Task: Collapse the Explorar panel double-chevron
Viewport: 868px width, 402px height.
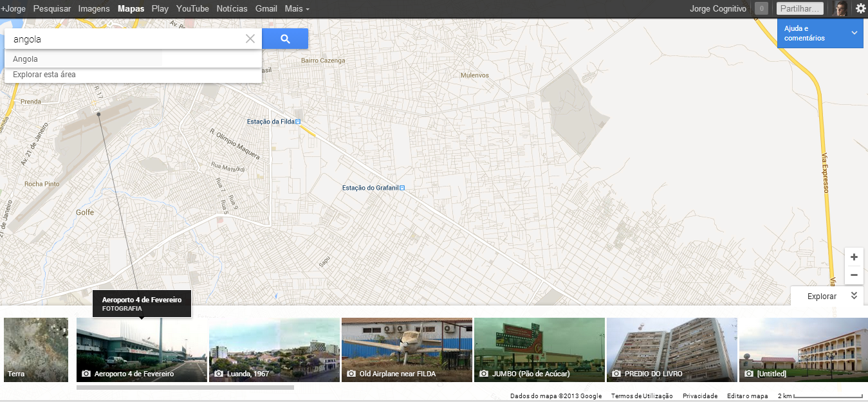Action: coord(854,296)
